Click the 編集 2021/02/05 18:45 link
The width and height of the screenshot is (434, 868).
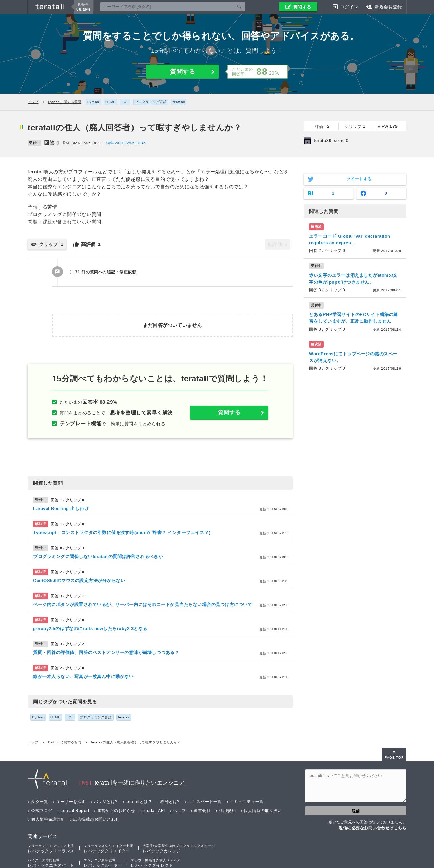coord(126,143)
